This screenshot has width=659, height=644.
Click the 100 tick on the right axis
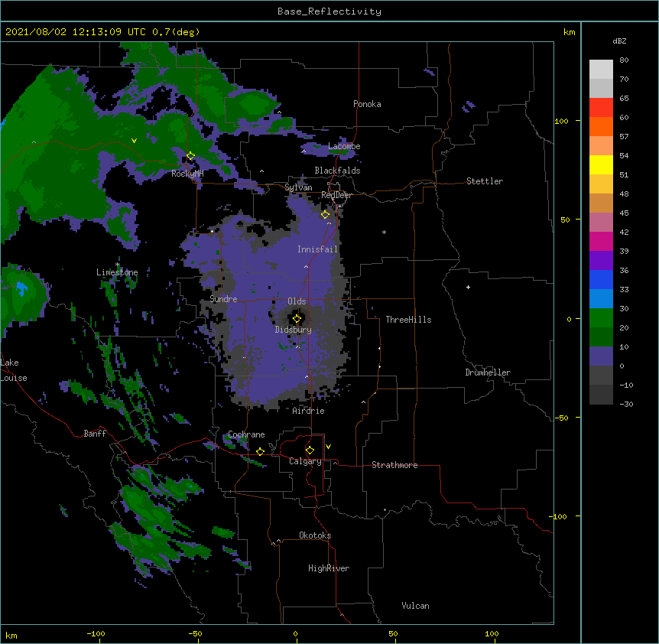[561, 121]
